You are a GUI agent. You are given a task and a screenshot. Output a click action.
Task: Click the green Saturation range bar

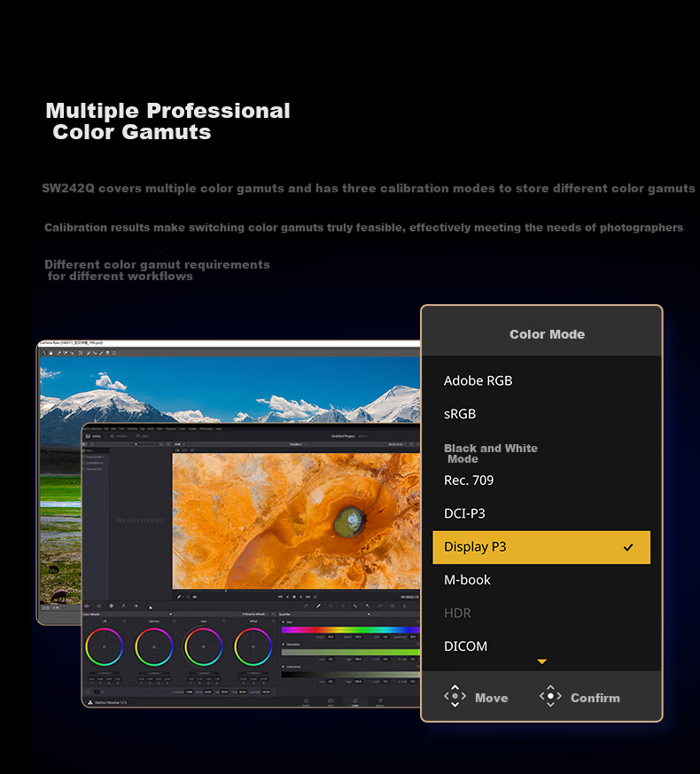pyautogui.click(x=351, y=652)
